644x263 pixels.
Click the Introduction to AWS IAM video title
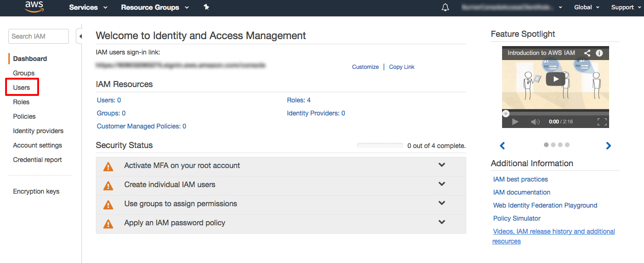pyautogui.click(x=541, y=53)
